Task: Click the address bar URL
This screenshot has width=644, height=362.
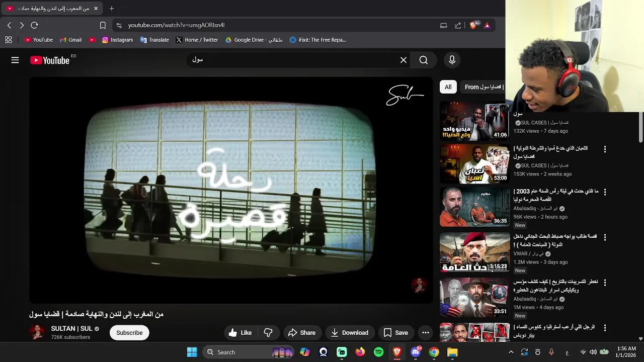Action: pyautogui.click(x=176, y=25)
